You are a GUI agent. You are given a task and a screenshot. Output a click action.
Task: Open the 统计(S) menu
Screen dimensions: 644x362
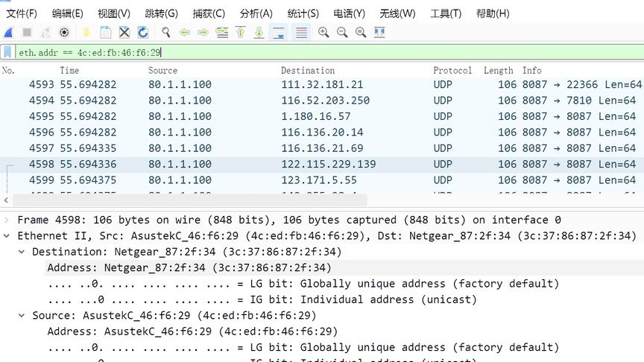click(x=303, y=13)
